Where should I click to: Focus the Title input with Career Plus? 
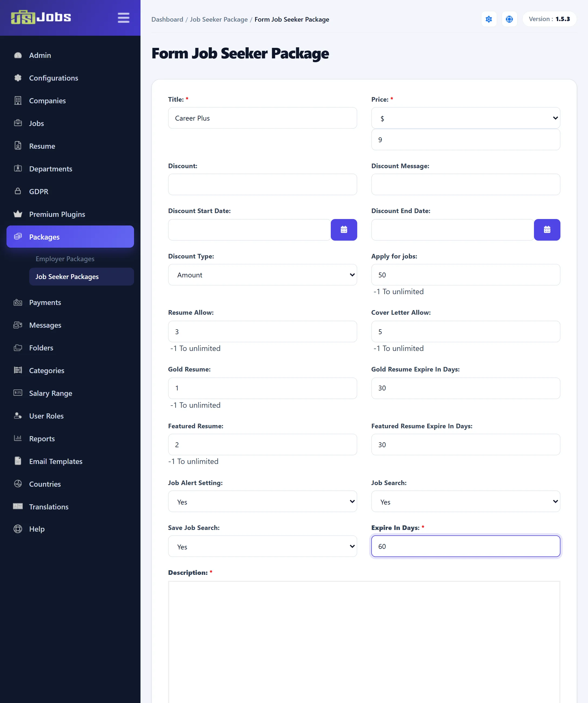click(x=262, y=118)
